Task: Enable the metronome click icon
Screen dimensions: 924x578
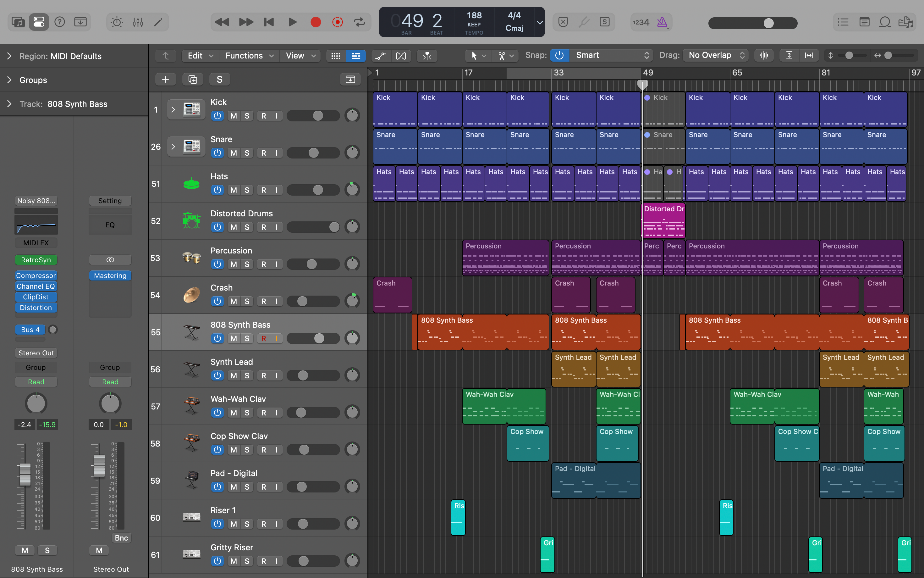Action: [x=662, y=22]
